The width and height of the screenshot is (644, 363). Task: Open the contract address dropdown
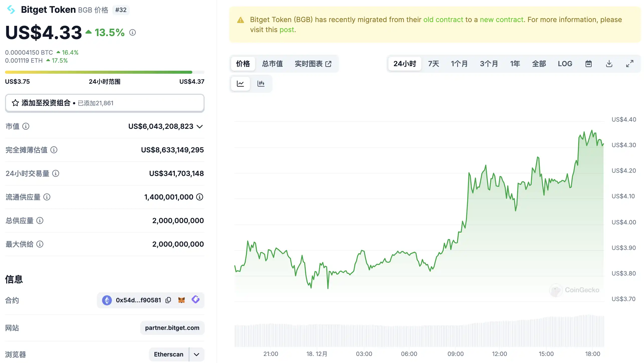138,300
